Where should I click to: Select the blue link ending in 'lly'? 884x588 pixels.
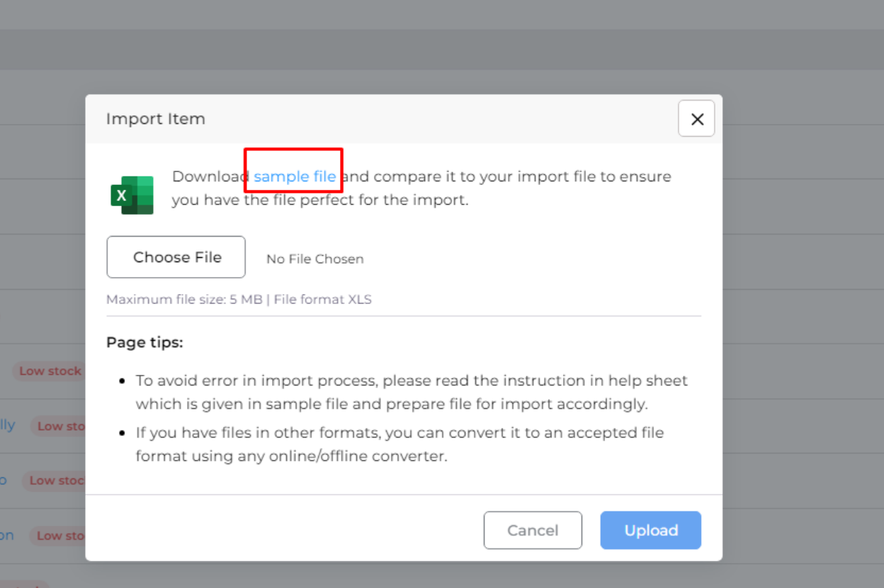tap(6, 424)
